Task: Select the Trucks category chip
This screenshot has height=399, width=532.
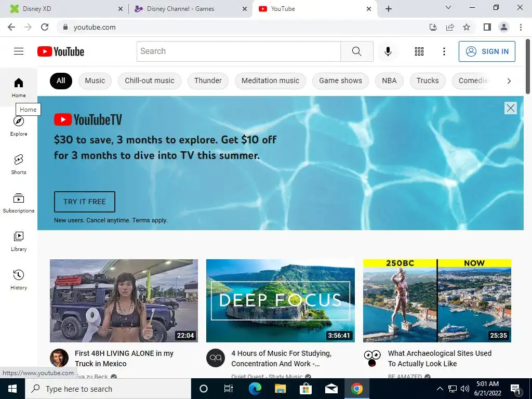Action: tap(428, 81)
